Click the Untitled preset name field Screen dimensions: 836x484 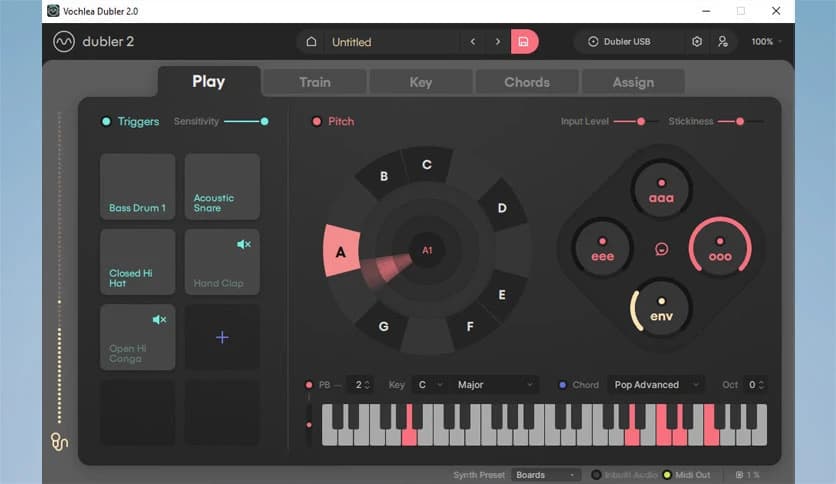coord(392,42)
